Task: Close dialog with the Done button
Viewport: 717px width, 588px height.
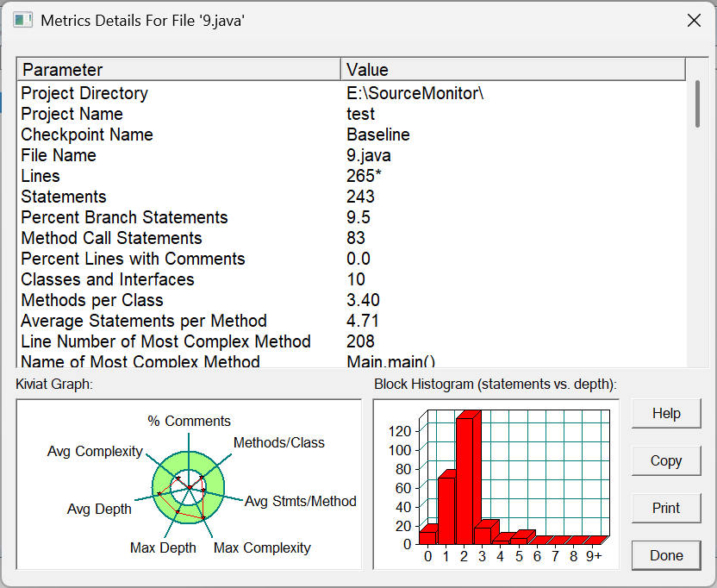Action: point(666,555)
